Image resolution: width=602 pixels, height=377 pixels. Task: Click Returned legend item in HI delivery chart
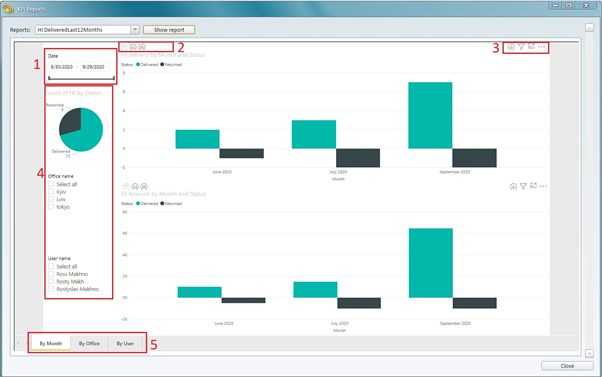point(171,64)
